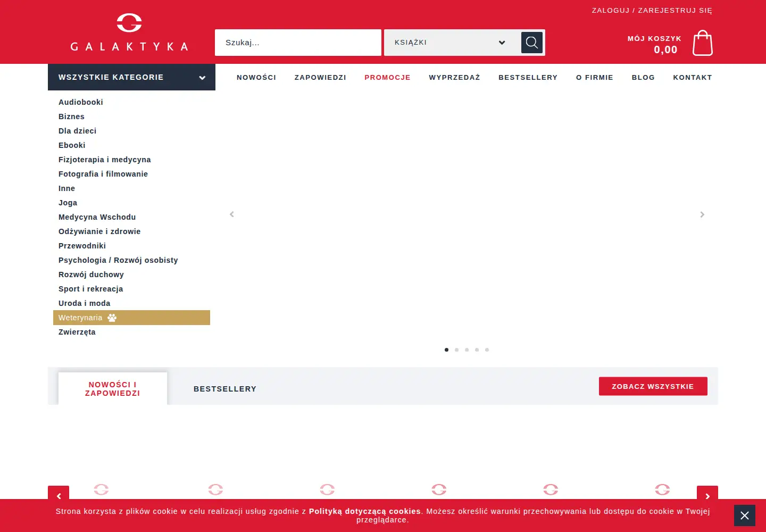Screen dimensions: 766x532
Task: Open the Bestsellery navigation menu item
Action: tap(528, 78)
